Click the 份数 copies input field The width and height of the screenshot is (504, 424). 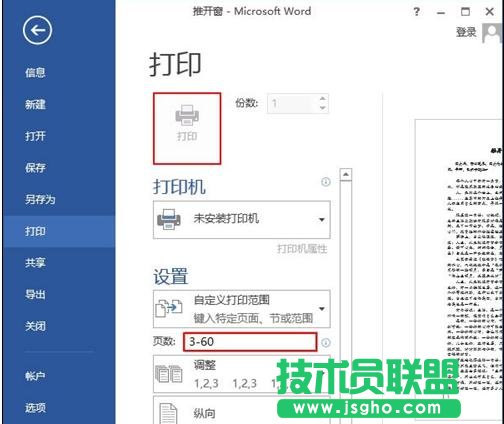tap(292, 104)
